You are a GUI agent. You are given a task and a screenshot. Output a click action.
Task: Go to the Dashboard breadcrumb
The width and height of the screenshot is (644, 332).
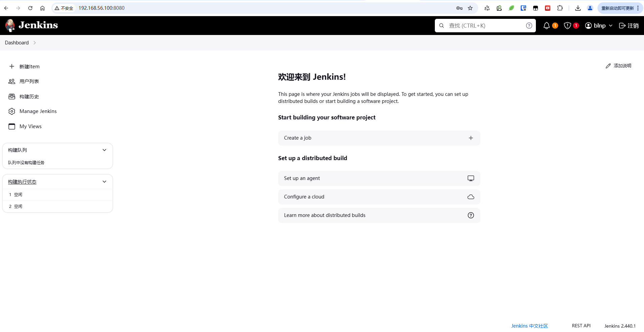point(17,43)
